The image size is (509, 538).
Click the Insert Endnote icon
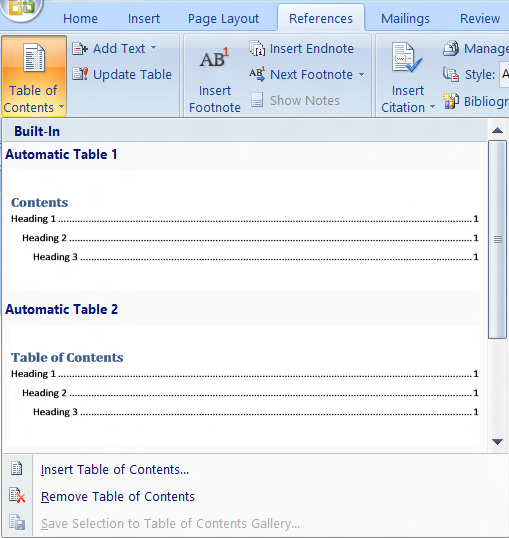257,48
